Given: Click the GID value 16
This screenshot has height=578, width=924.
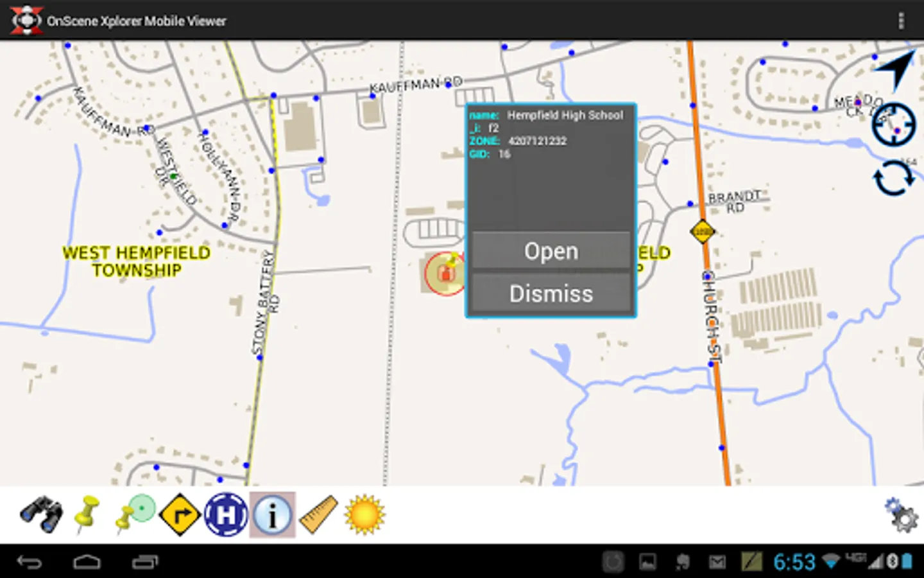Looking at the screenshot, I should pos(504,154).
